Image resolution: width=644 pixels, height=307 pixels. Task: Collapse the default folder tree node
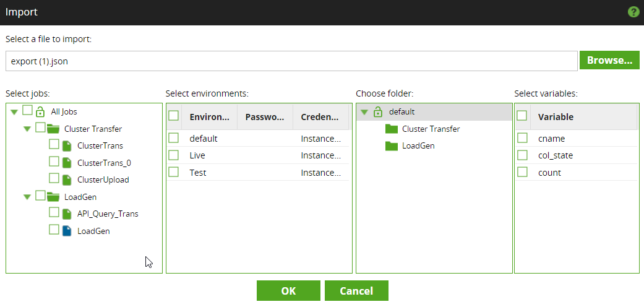click(364, 112)
